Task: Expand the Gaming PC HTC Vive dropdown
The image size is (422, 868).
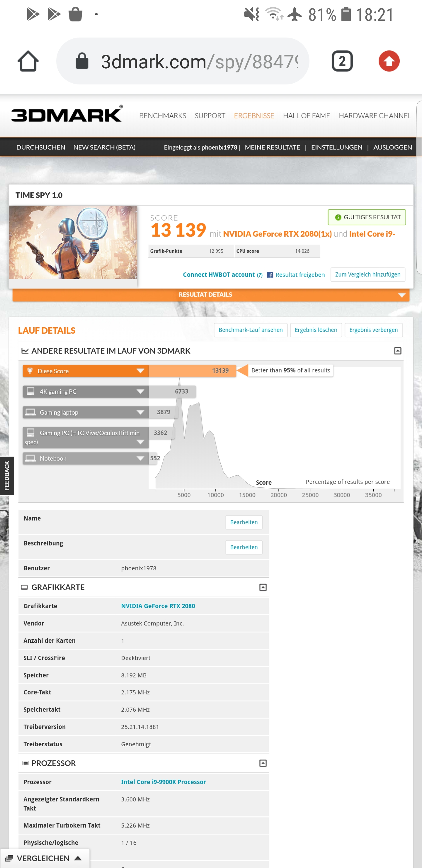Action: pos(140,442)
